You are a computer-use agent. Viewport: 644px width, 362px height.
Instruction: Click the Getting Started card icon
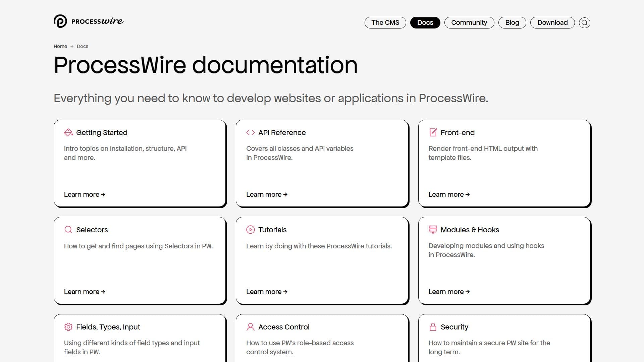coord(68,132)
